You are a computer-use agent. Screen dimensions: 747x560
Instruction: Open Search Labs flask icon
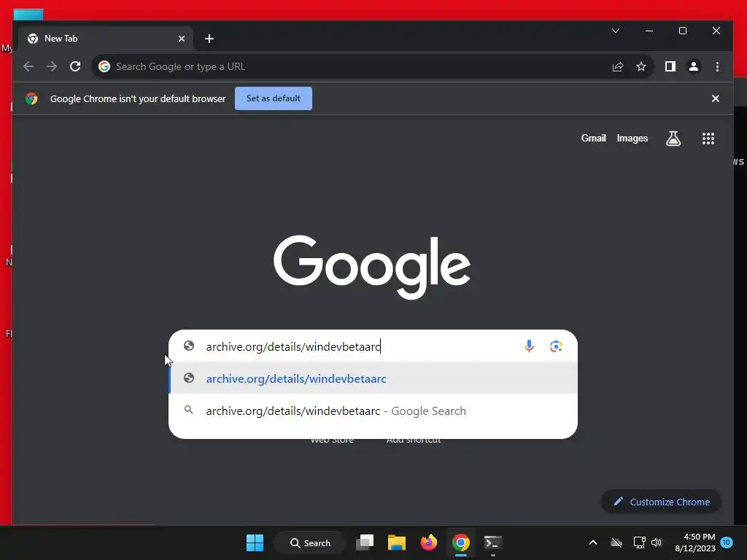[x=673, y=139]
